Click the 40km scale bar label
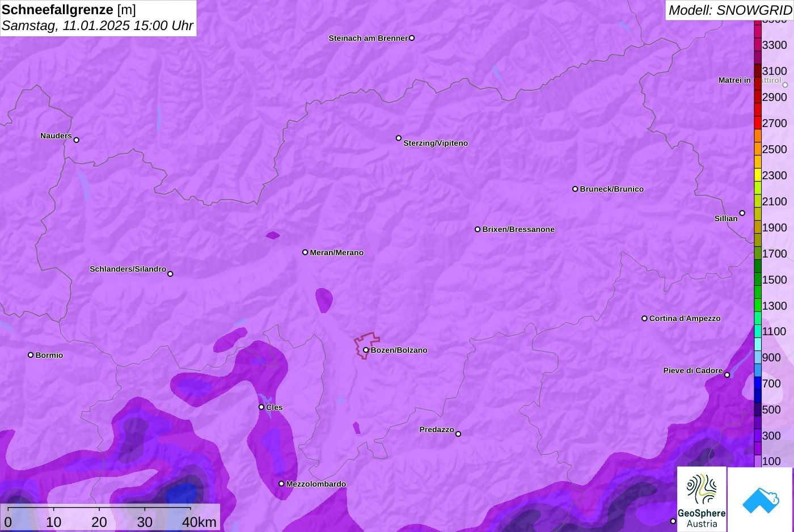The width and height of the screenshot is (794, 532). (x=200, y=522)
